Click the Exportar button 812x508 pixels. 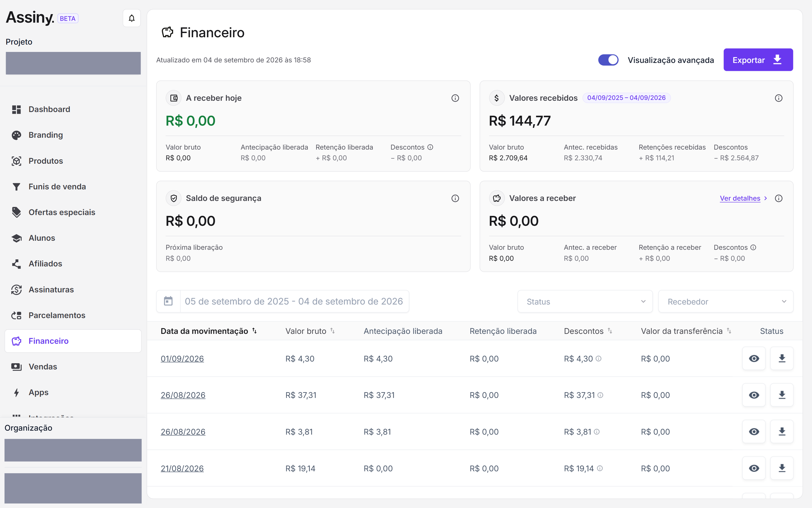pos(758,60)
